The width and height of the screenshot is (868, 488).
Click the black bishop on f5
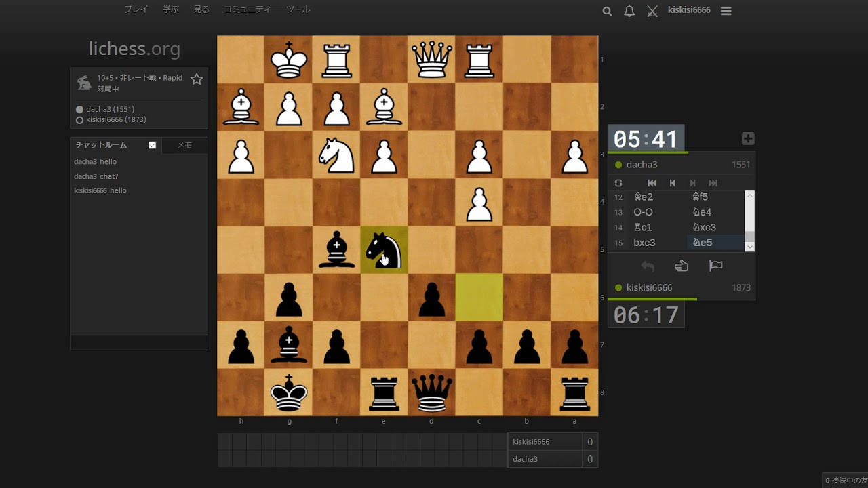pos(336,249)
